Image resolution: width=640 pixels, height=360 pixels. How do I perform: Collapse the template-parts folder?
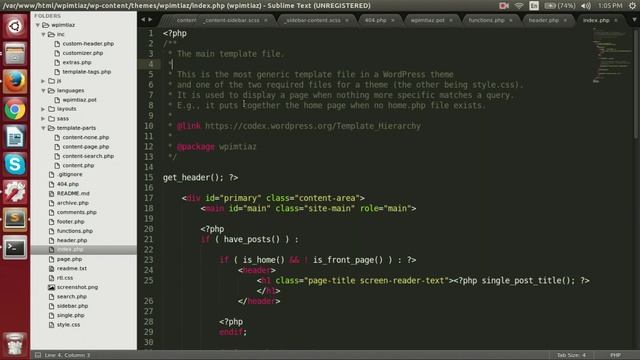(43, 128)
